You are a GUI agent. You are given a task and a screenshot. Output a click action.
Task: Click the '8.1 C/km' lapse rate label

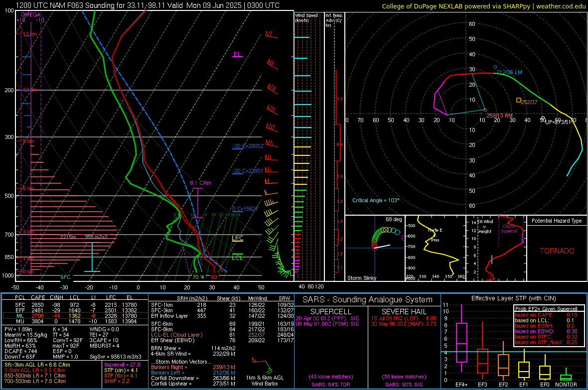[x=201, y=183]
